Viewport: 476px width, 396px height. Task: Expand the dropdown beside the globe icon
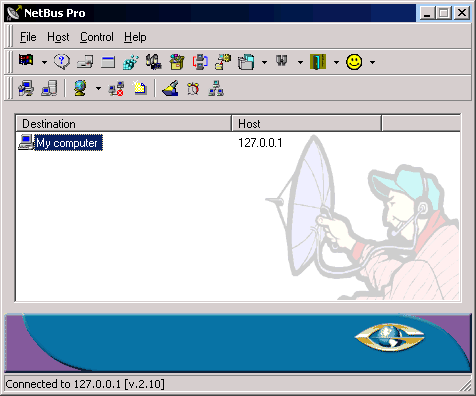tap(98, 88)
